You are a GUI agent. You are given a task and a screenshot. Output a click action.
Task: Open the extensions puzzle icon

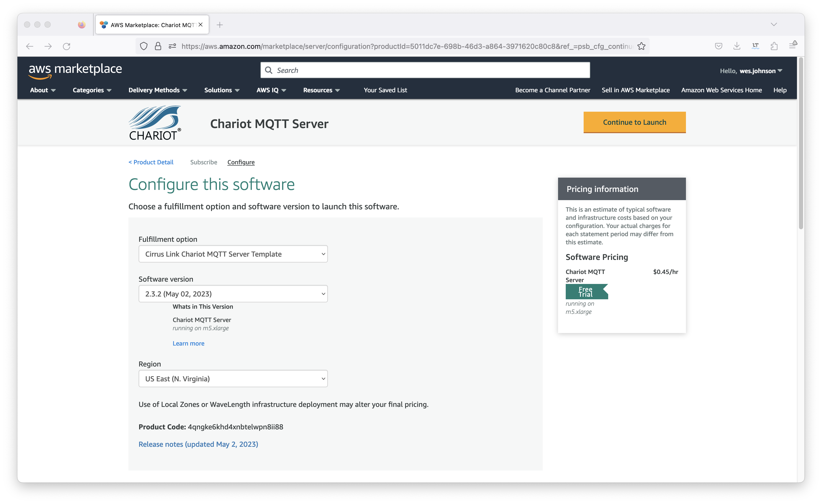[x=774, y=46]
